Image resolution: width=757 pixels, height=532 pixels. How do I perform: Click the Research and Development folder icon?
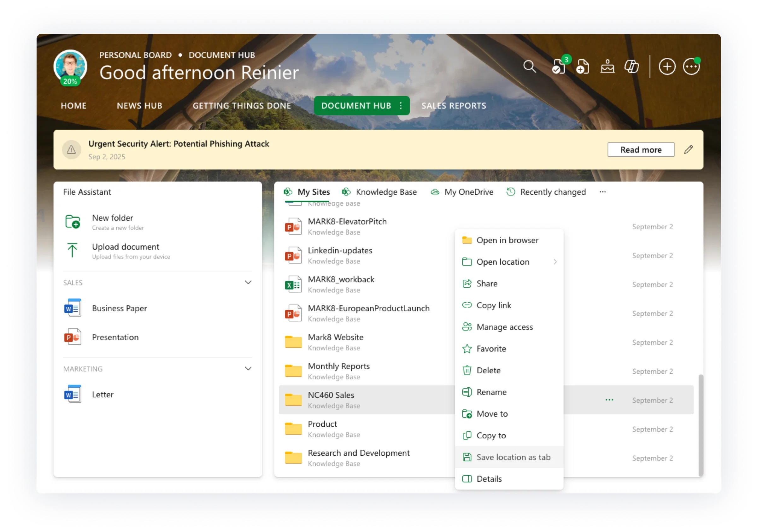pos(293,458)
